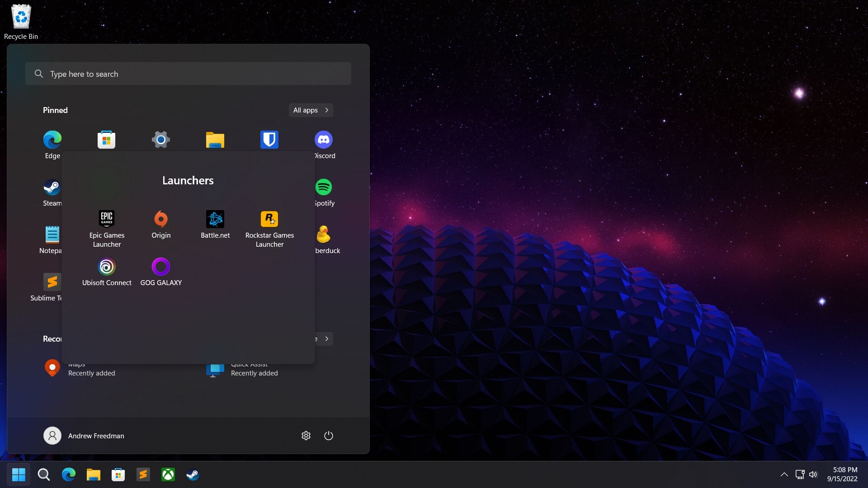Click All apps to expand list
This screenshot has width=868, height=488.
pos(310,110)
